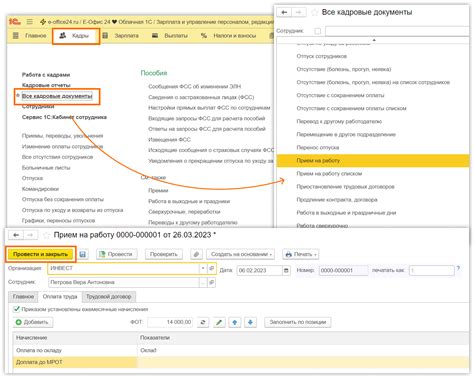Open Больничные листы link
The image size is (474, 378).
46,168
